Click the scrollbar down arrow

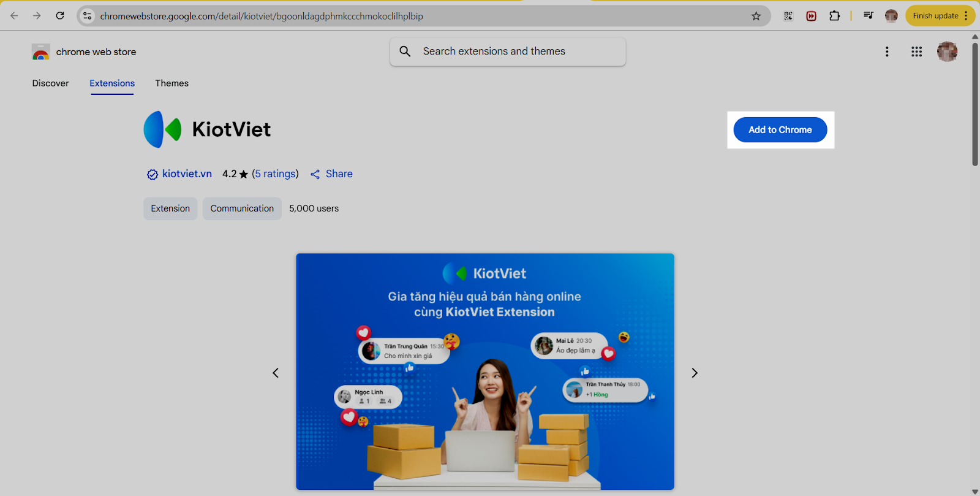975,492
